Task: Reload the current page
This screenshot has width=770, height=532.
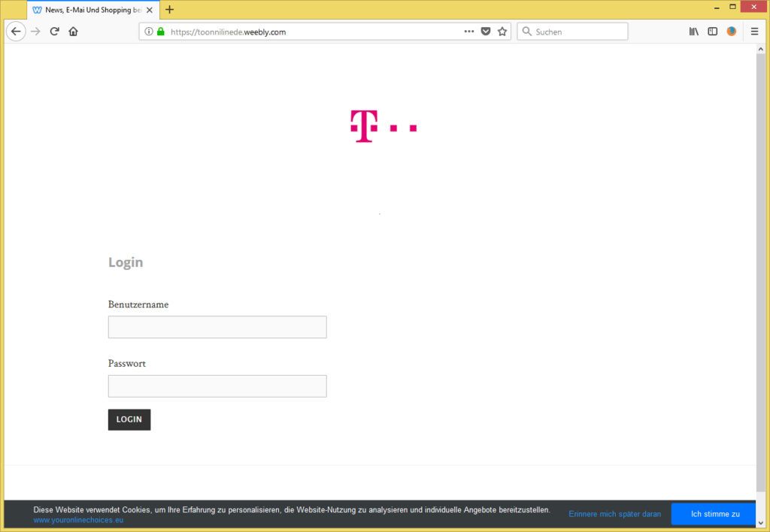Action: (x=54, y=32)
